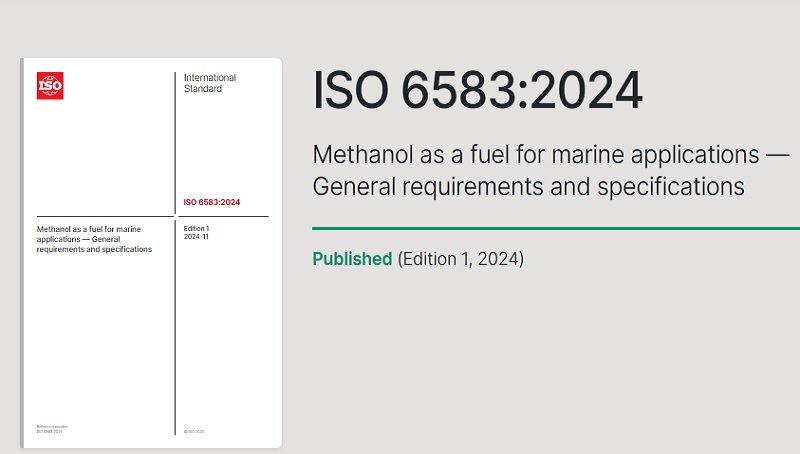Screen dimensions: 800x454
Task: Click the "(Edition 1, 2024)" text
Action: pyautogui.click(x=460, y=259)
